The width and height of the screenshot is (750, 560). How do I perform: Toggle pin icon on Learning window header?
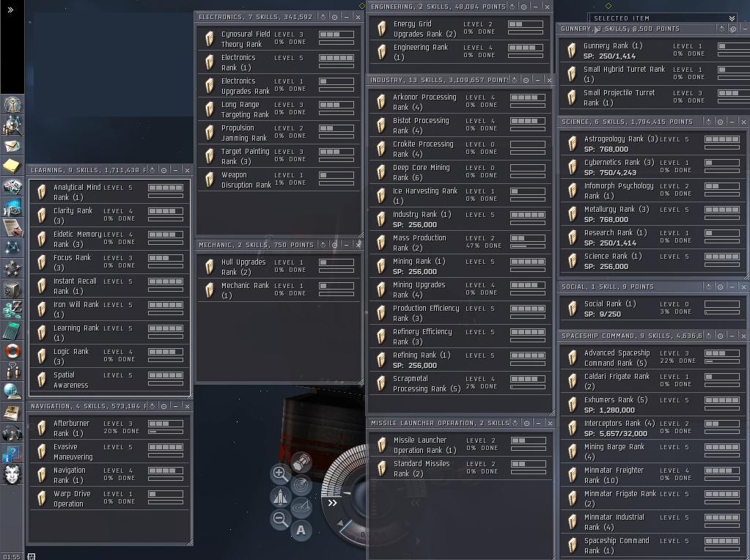click(152, 170)
